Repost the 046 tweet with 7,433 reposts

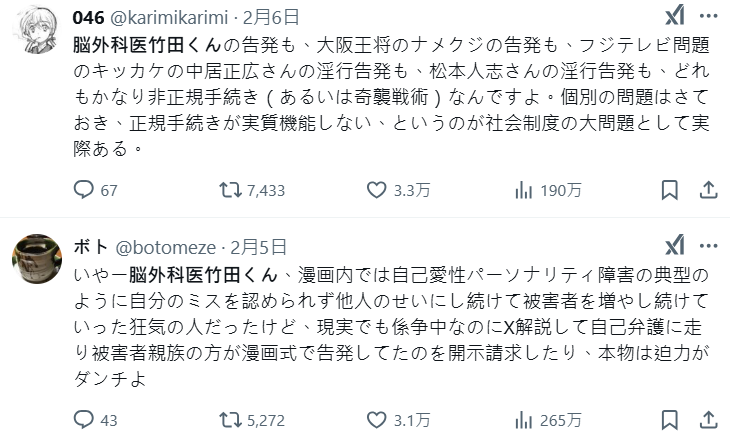click(230, 190)
